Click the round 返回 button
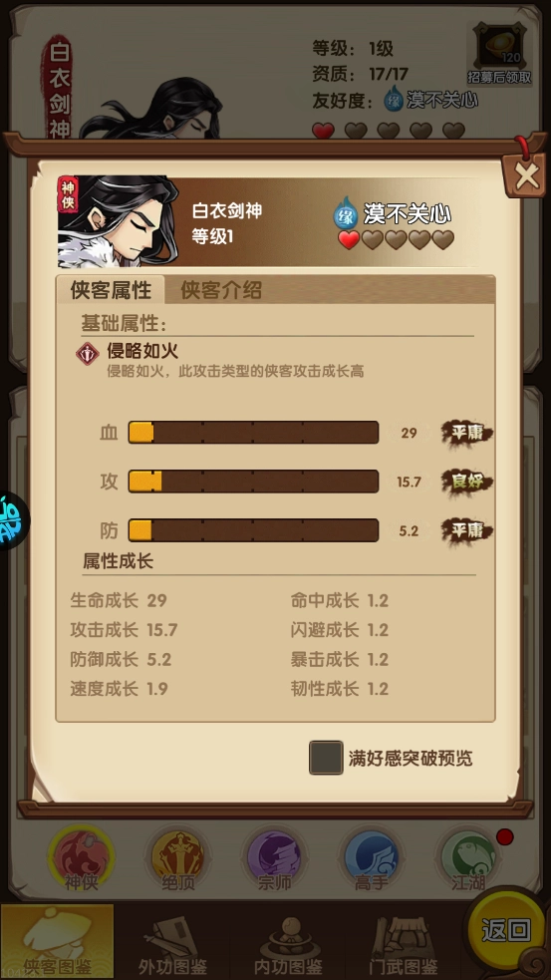 (506, 929)
